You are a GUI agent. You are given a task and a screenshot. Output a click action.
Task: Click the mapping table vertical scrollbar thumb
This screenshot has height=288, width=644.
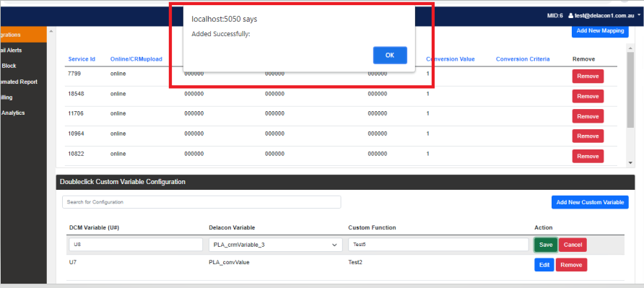pos(631,90)
